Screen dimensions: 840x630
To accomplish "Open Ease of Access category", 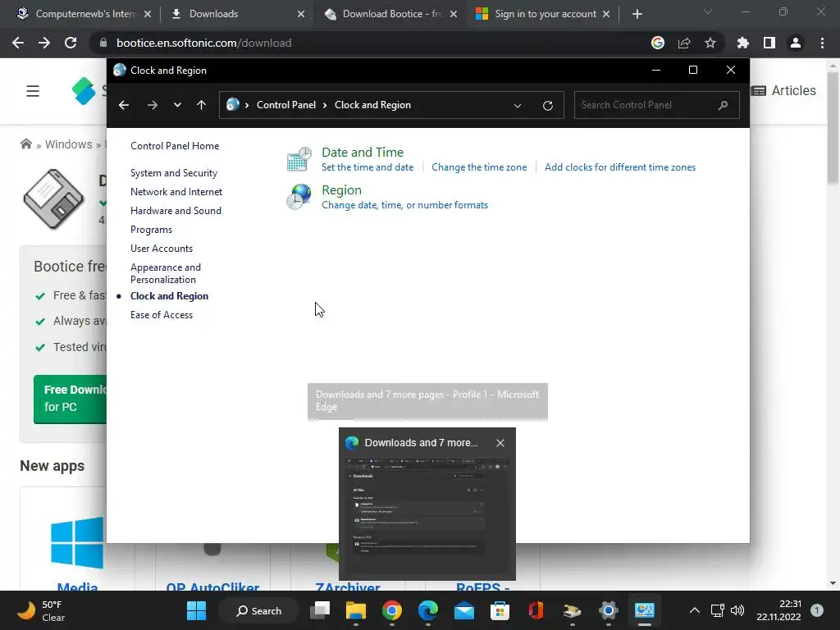I will coord(162,315).
